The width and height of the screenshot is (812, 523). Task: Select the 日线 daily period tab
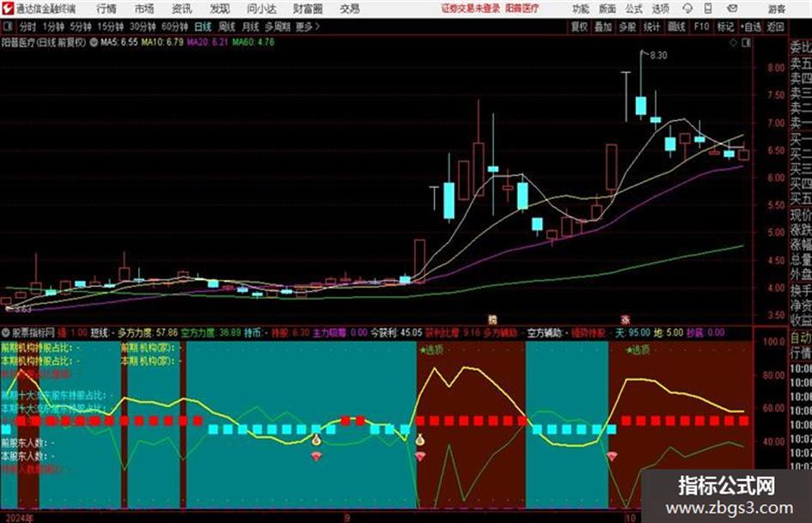tap(203, 27)
